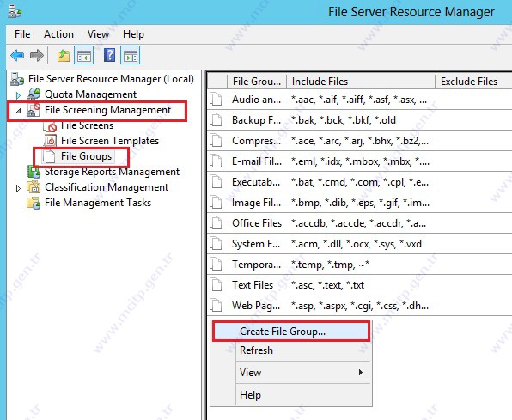The width and height of the screenshot is (512, 420).
Task: Click the Office Files row icon
Action: (216, 223)
